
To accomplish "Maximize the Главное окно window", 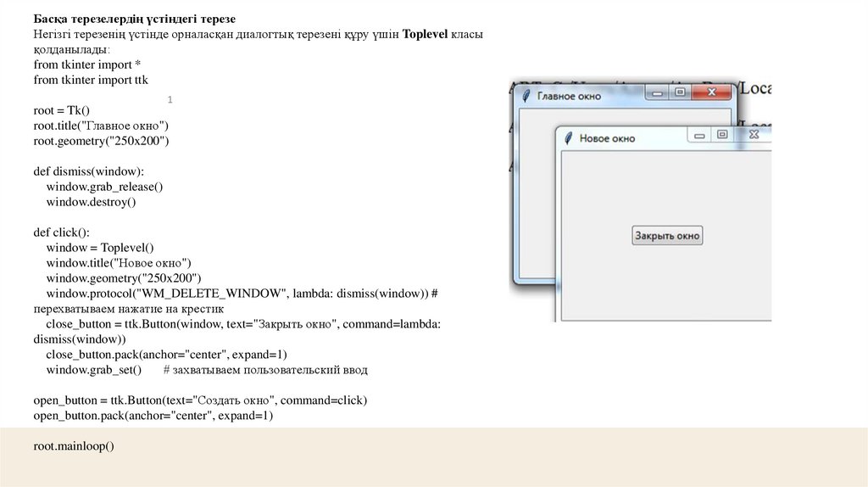I will [x=680, y=92].
